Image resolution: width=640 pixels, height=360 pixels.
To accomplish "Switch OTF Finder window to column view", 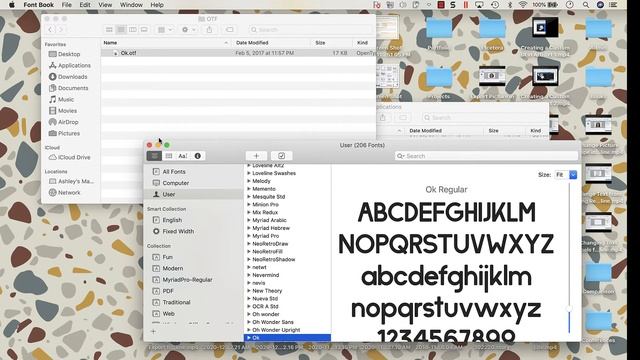I will tap(133, 29).
